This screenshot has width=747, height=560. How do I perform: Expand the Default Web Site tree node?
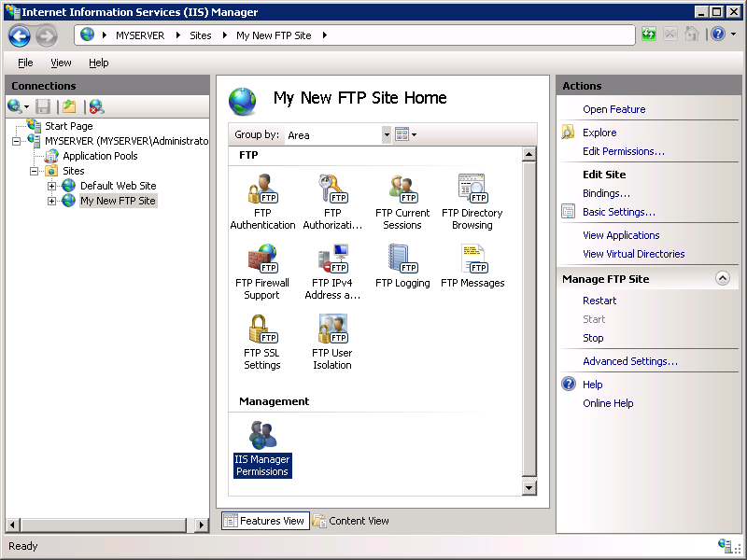(52, 186)
